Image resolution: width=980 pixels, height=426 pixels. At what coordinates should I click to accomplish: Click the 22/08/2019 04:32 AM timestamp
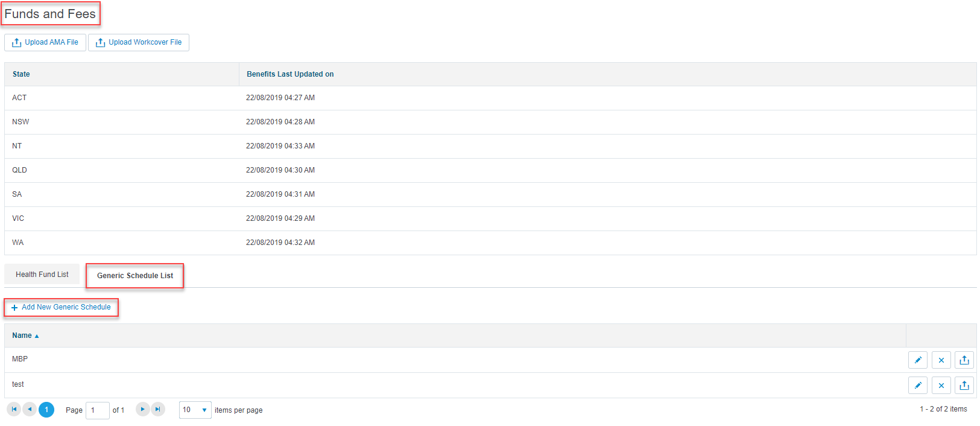click(280, 243)
